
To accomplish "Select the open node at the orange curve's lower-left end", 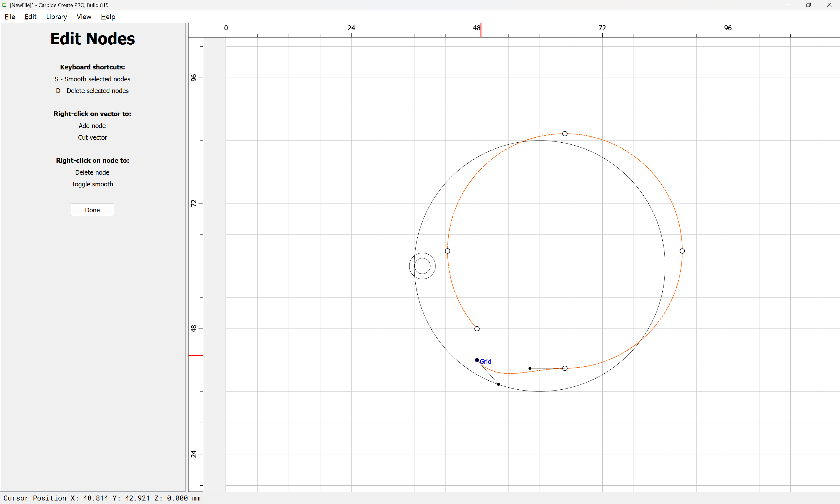I will 477,329.
